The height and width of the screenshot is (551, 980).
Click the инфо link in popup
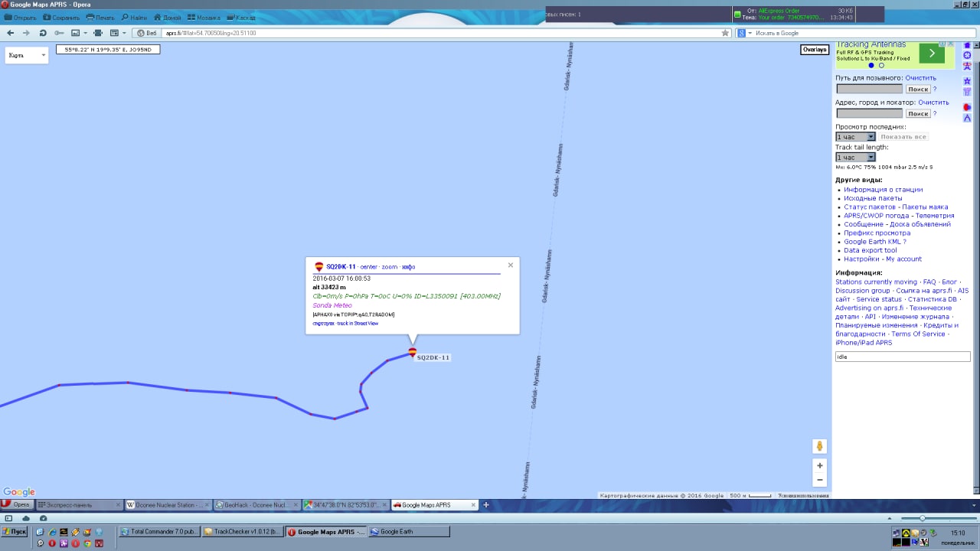[x=409, y=267]
